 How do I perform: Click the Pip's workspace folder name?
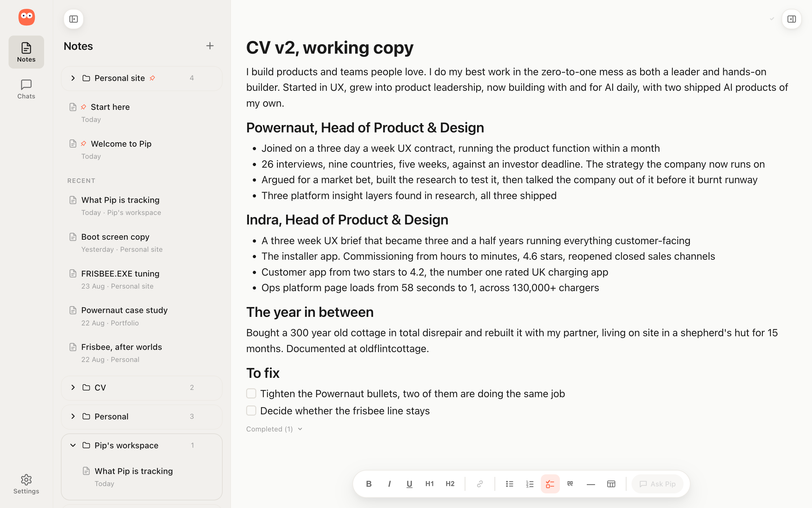tap(126, 445)
